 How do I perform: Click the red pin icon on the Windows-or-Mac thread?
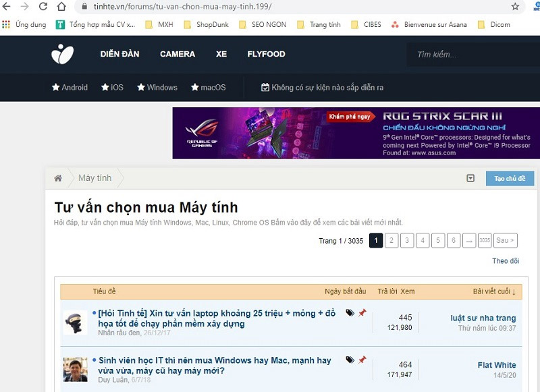point(362,360)
